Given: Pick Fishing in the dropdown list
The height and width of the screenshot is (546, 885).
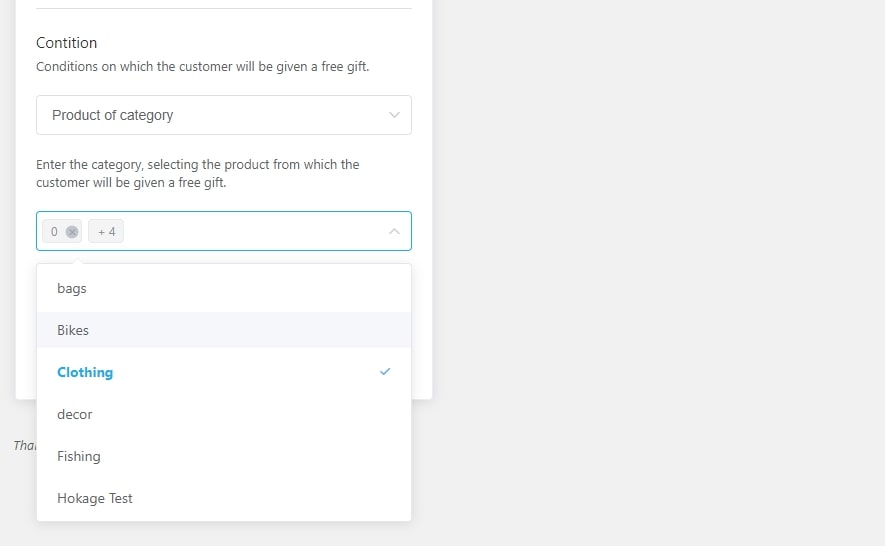Looking at the screenshot, I should pos(79,456).
